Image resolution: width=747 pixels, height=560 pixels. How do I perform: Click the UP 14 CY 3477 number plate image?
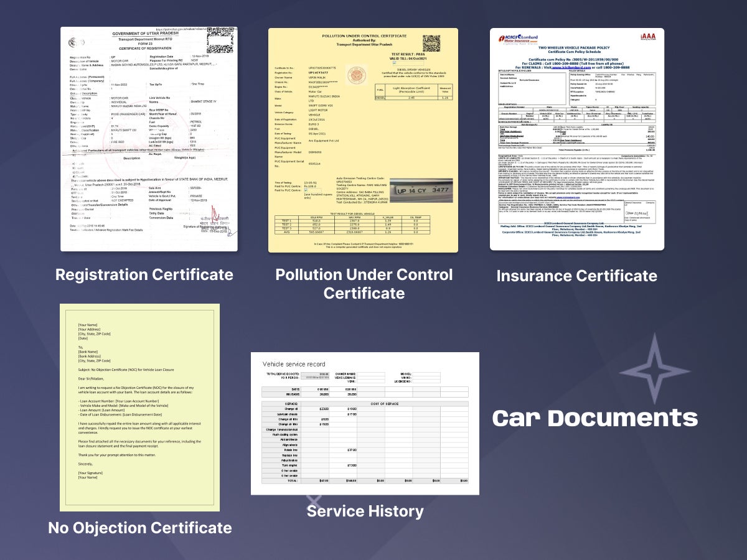[422, 189]
